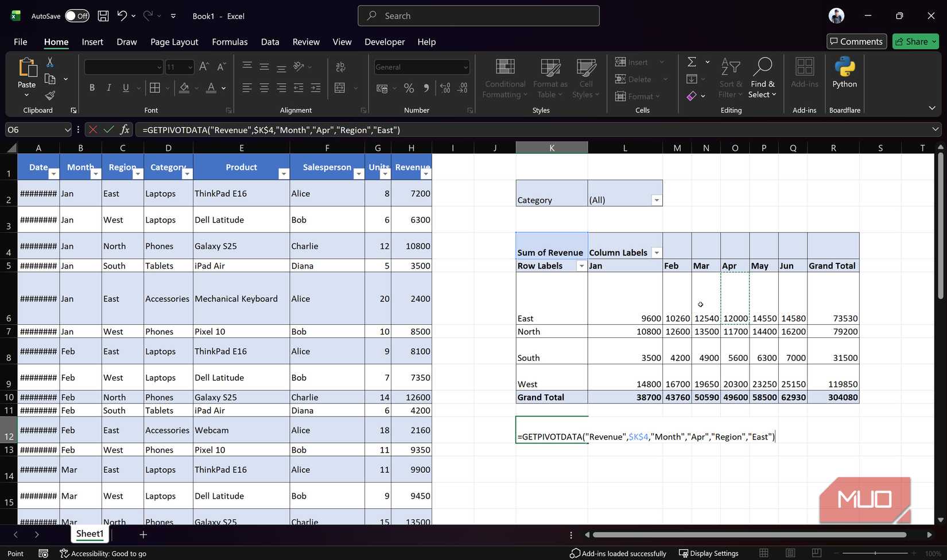947x560 pixels.
Task: Click add new sheet plus button
Action: coord(143,535)
